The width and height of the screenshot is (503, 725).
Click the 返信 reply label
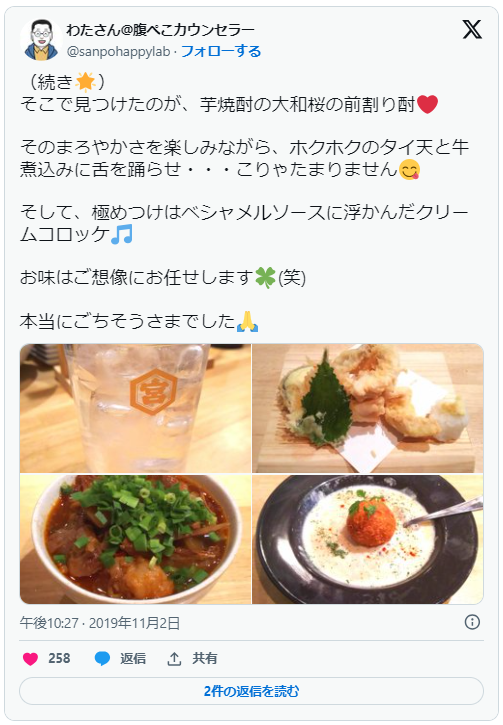(133, 658)
